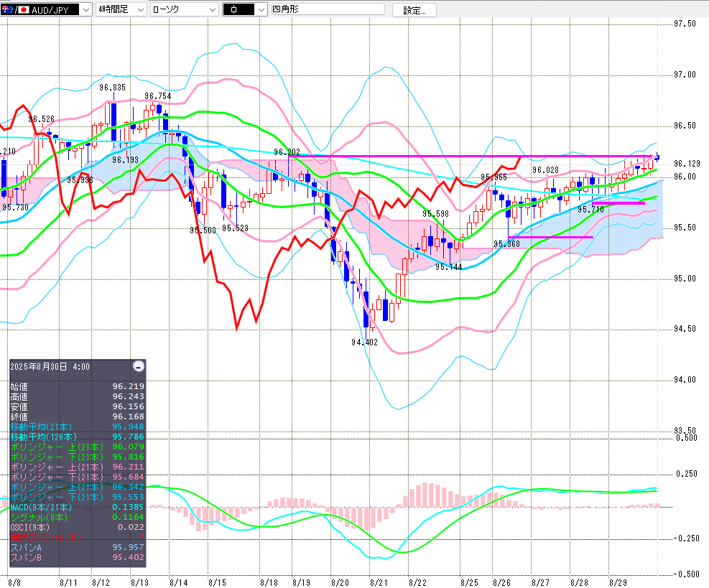Click the 96.526 price label
Viewport: 709px width, 588px height.
tap(41, 119)
